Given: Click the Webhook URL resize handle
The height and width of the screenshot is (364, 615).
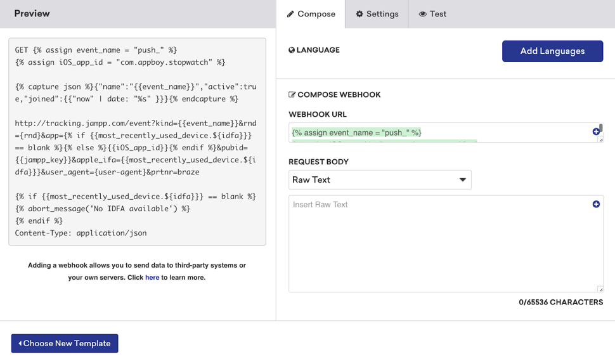Looking at the screenshot, I should [600, 140].
